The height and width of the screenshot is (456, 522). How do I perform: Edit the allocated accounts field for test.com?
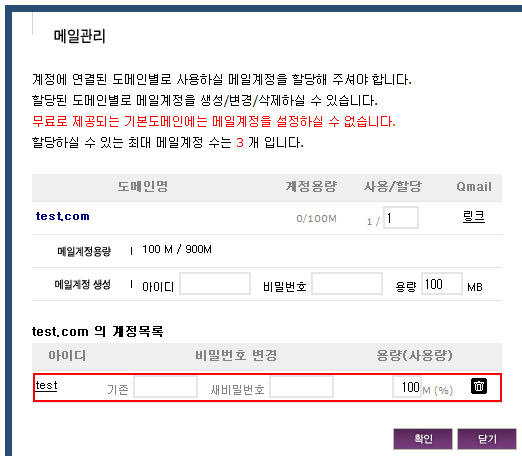[401, 218]
